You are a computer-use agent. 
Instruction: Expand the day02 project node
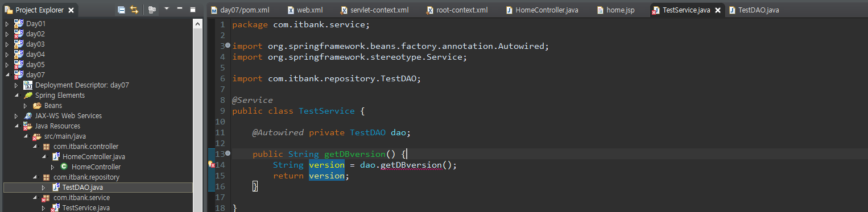7,34
